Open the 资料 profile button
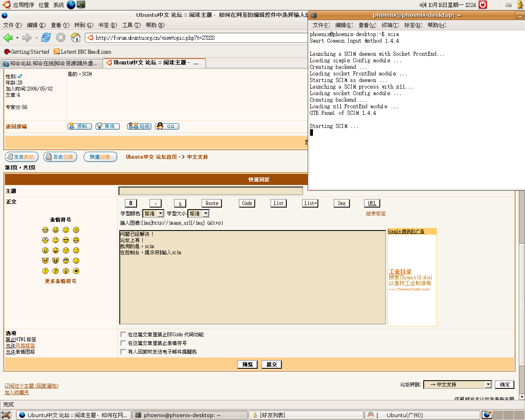 click(80, 126)
